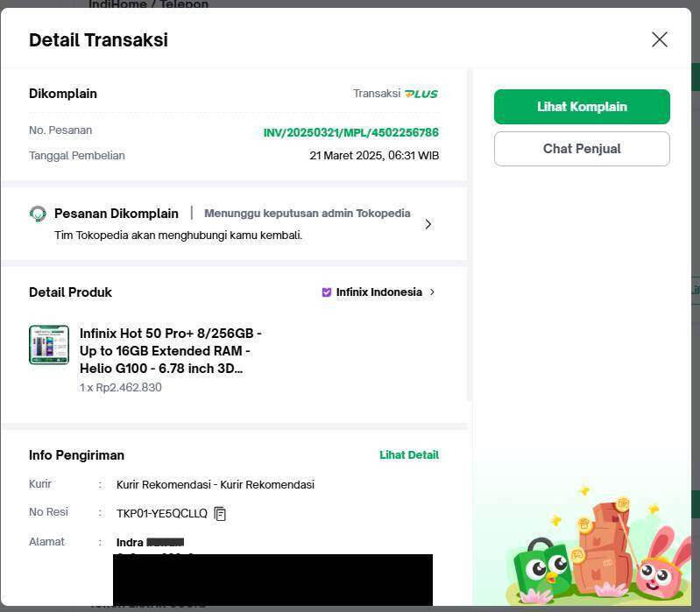Click the Infinix Hot 50 Pro+ product title

[171, 350]
